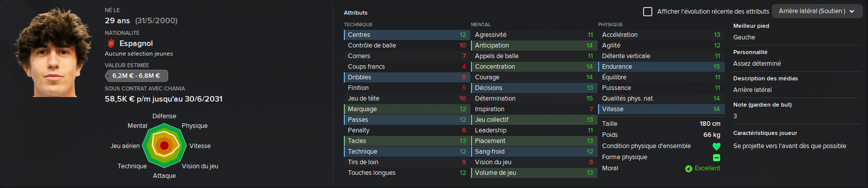This screenshot has height=188, width=868.
Task: Click the icon inside the estimated value badge
Action: coord(108,76)
